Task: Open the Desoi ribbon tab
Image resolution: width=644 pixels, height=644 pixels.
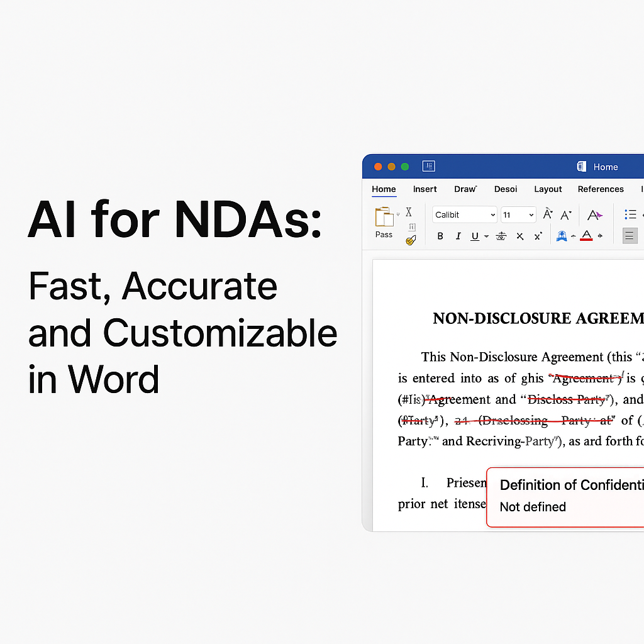Action: (x=506, y=189)
